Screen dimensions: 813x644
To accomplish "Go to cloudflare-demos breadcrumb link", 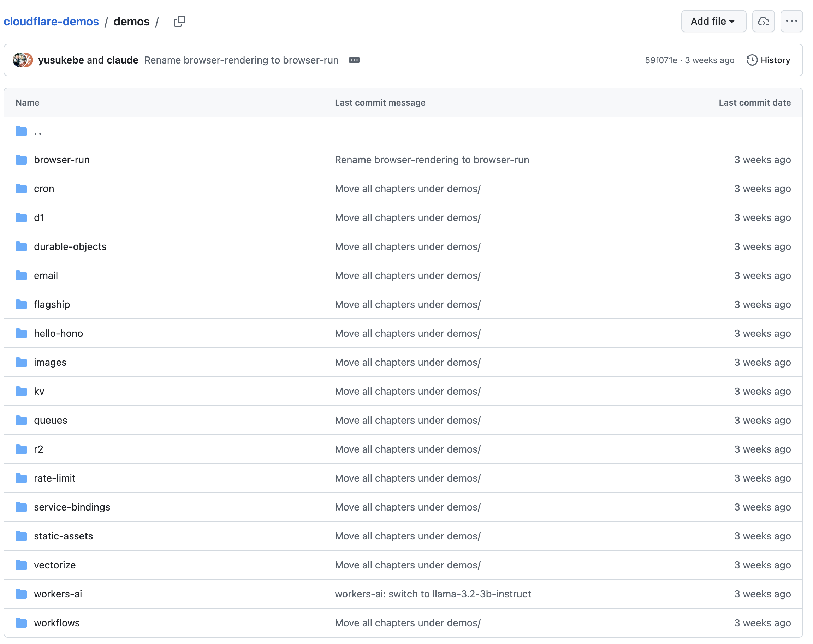I will pos(51,22).
